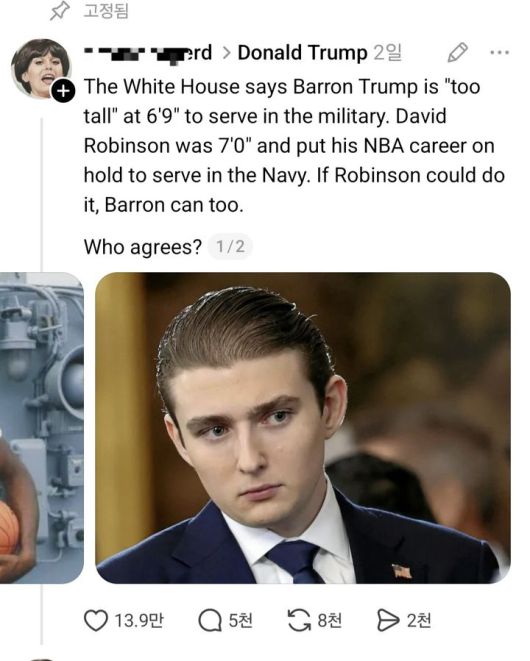Tap the 5천 reply count

[241, 621]
